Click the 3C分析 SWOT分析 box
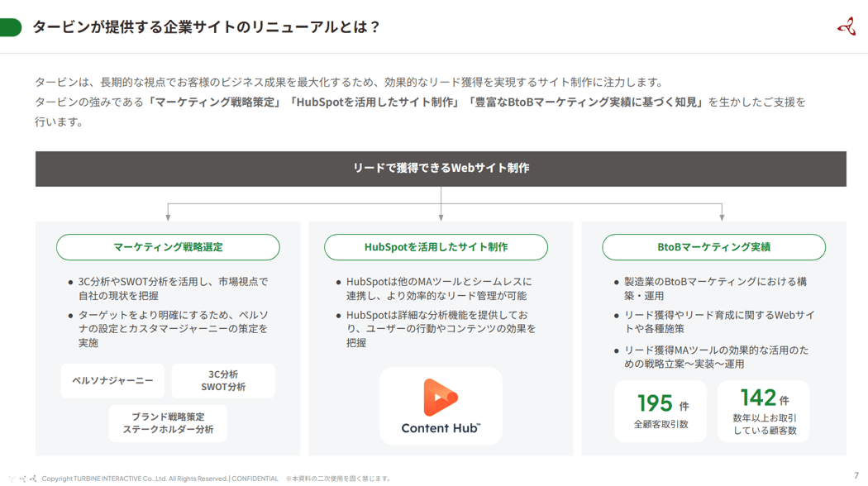Screen dimensions: 868x486 coord(223,381)
